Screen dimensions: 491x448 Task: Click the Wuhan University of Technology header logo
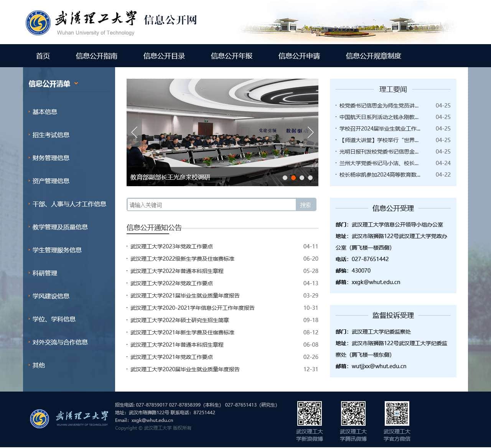pos(81,23)
